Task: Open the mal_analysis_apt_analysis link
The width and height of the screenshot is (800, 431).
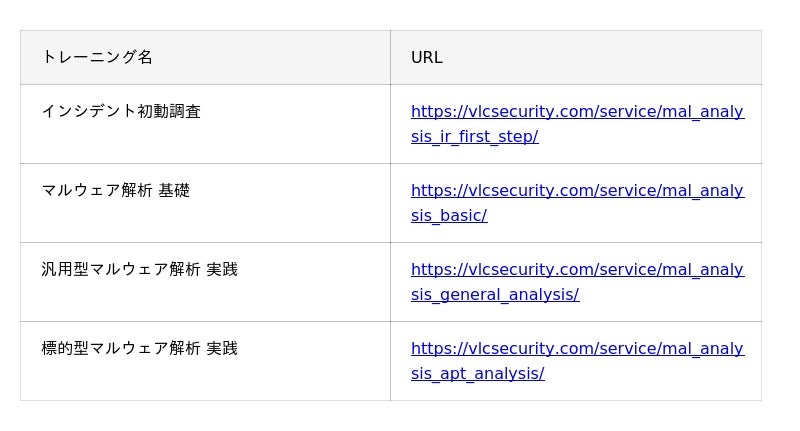Action: coord(577,361)
